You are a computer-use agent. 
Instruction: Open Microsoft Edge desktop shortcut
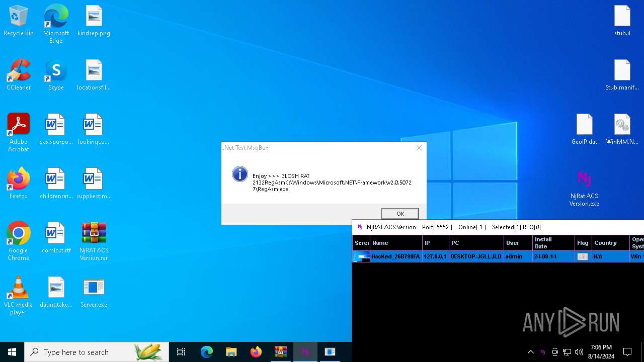tap(56, 24)
